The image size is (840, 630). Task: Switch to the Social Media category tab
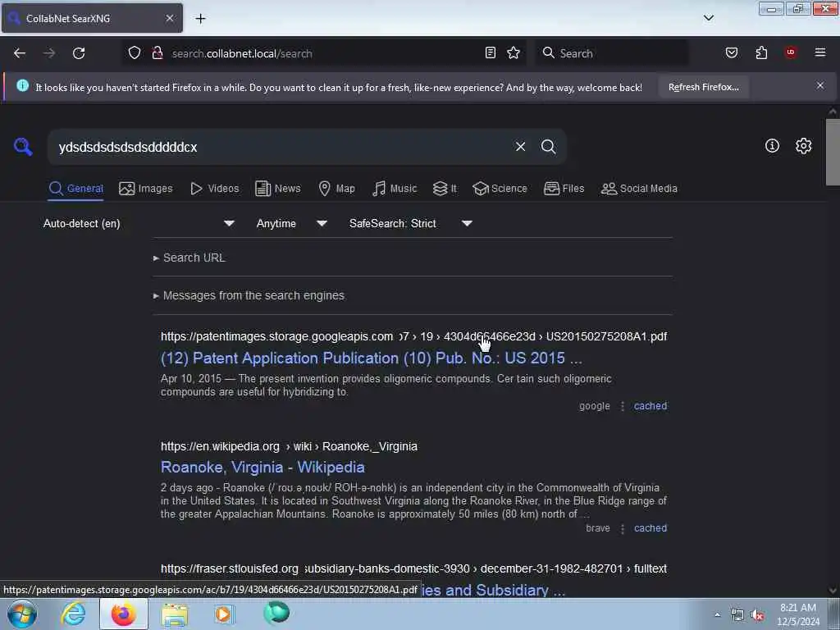point(638,189)
